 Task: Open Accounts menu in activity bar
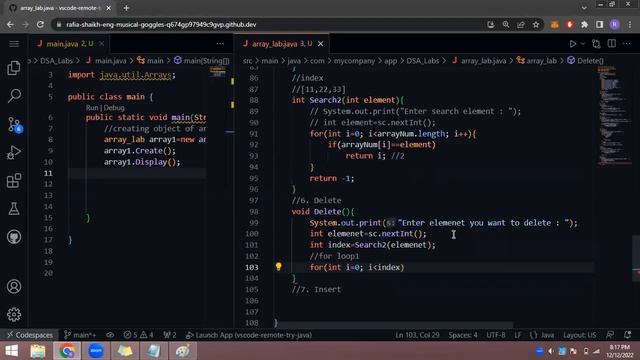coord(14,287)
